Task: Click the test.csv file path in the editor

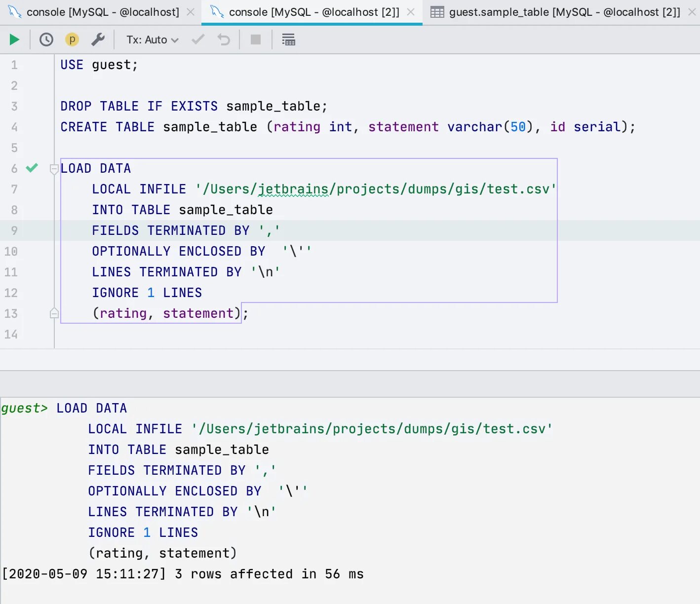Action: coord(376,189)
